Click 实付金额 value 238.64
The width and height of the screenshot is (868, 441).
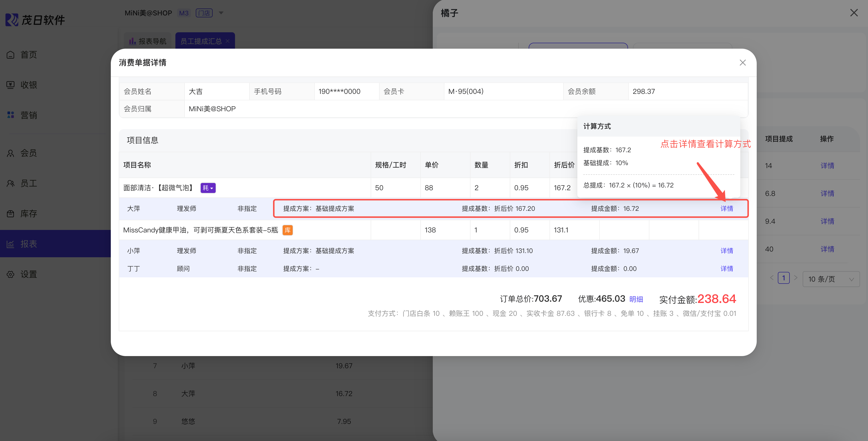click(716, 299)
